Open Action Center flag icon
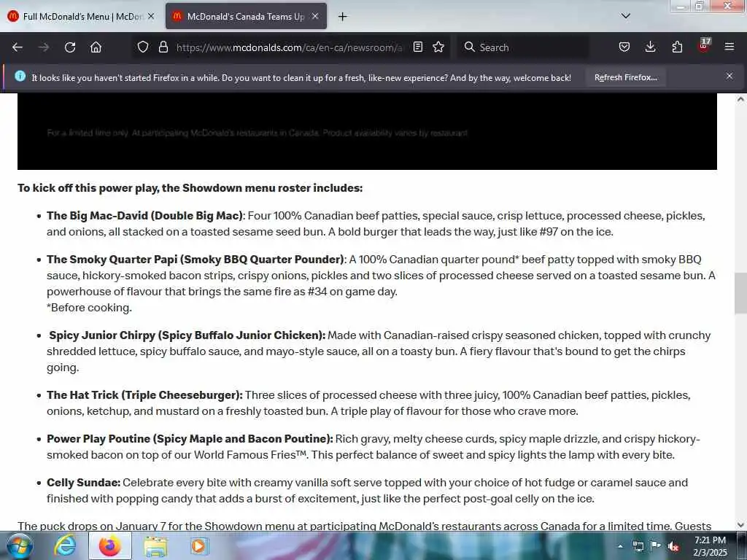This screenshot has width=747, height=560. pyautogui.click(x=656, y=546)
